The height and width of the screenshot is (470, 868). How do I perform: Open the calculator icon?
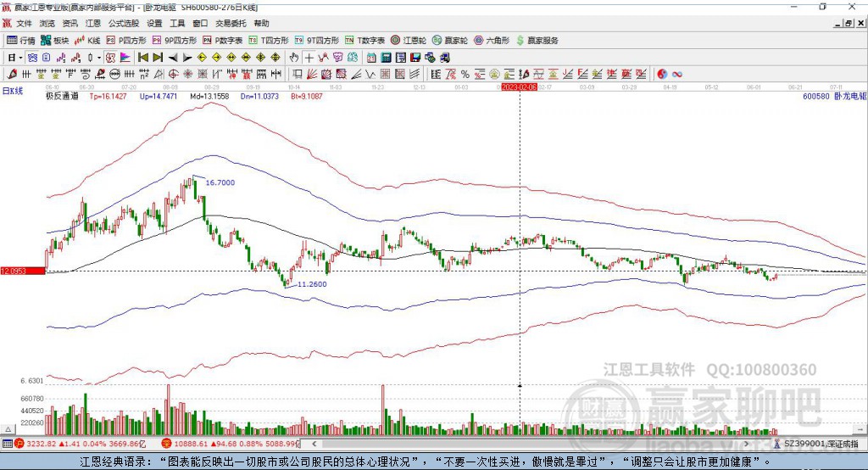point(387,58)
